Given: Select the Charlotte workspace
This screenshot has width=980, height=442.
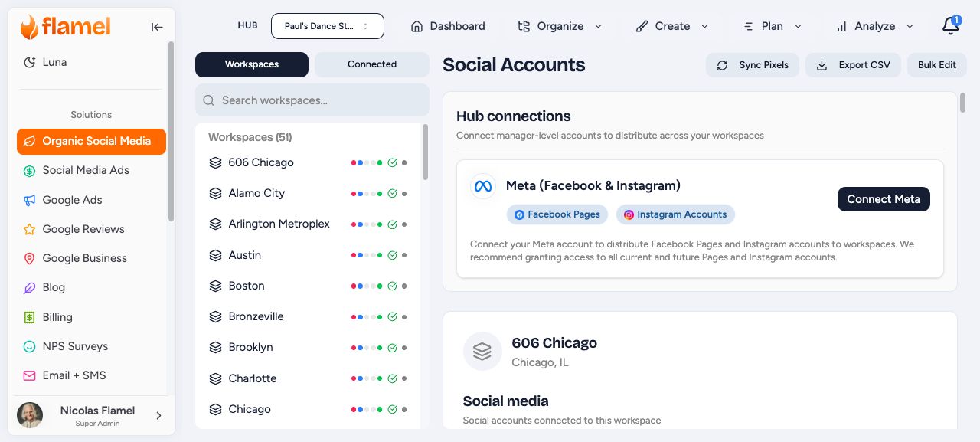Looking at the screenshot, I should point(308,378).
